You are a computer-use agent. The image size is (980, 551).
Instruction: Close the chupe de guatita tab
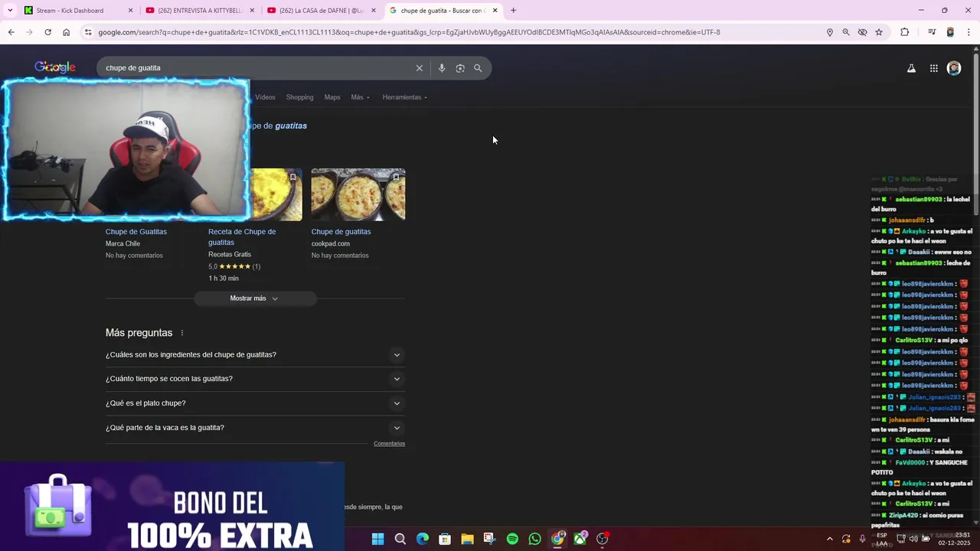point(495,11)
